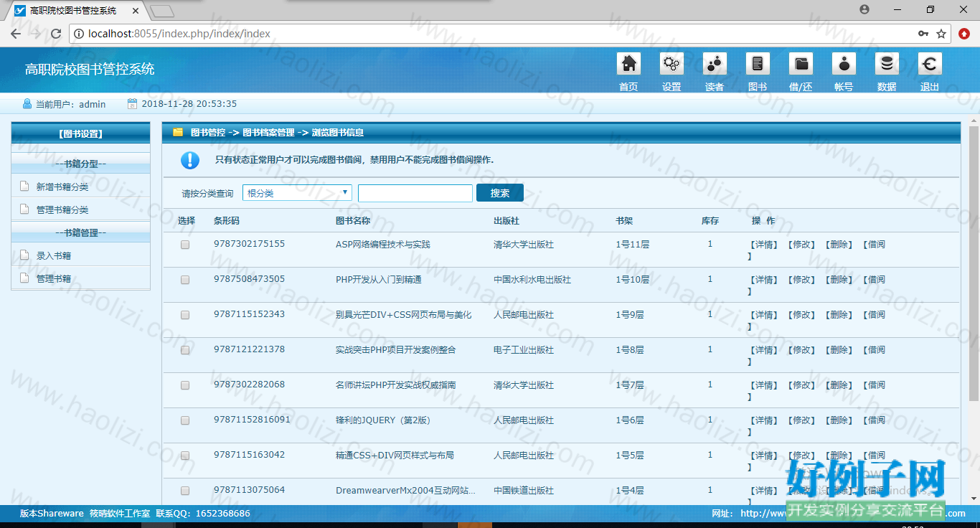The height and width of the screenshot is (528, 980).
Task: Click the 条形码 column header
Action: [227, 220]
